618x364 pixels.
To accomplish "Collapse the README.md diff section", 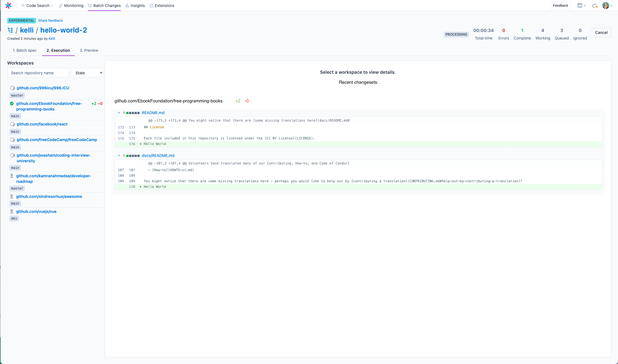I will coord(119,113).
